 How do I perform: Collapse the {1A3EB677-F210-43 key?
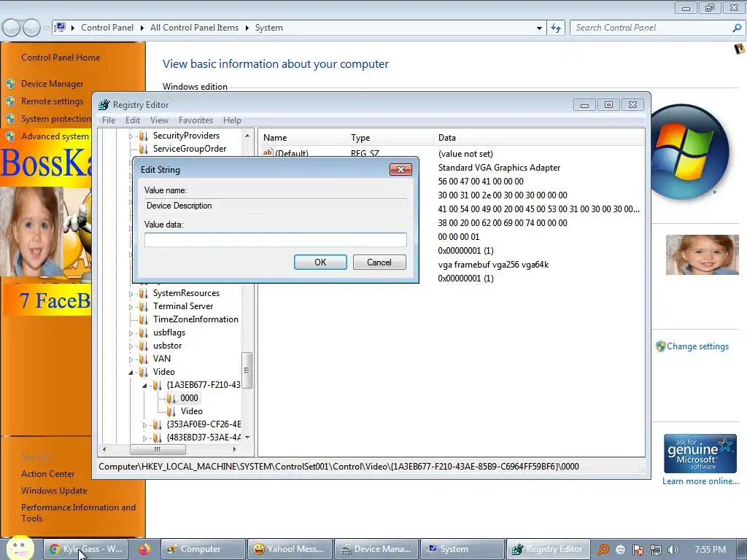click(144, 385)
